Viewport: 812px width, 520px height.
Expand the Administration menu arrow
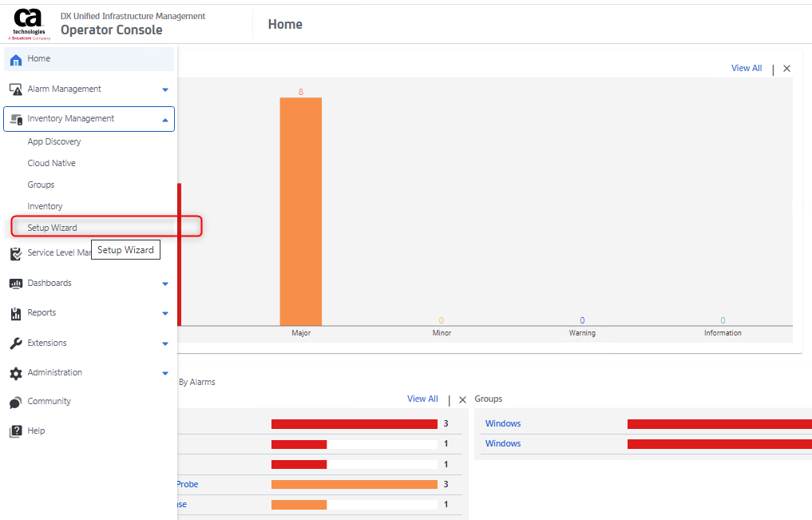tap(165, 373)
